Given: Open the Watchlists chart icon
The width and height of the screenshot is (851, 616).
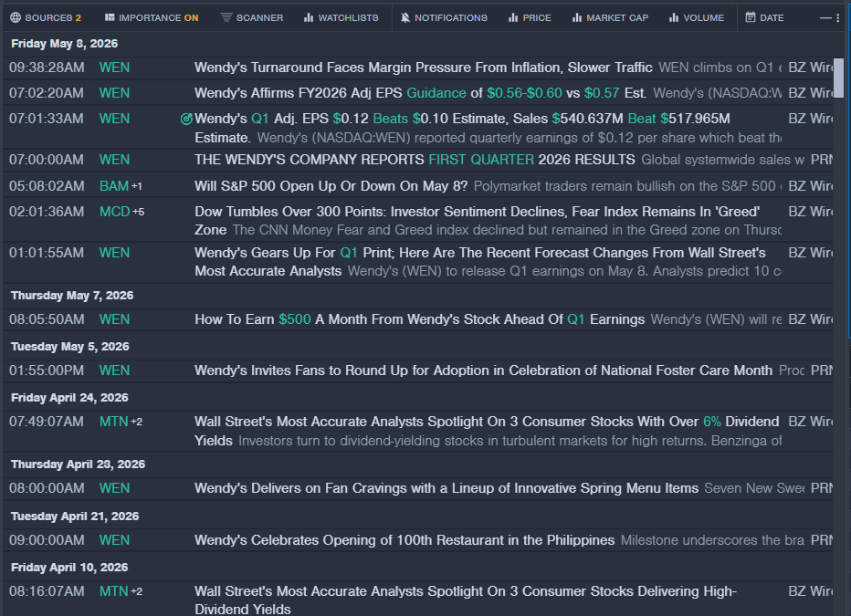Looking at the screenshot, I should (309, 17).
